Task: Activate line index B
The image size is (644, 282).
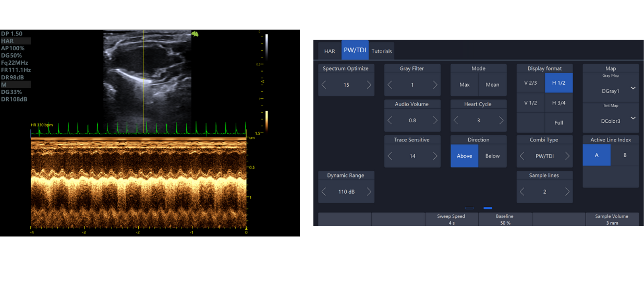Action: [x=625, y=155]
